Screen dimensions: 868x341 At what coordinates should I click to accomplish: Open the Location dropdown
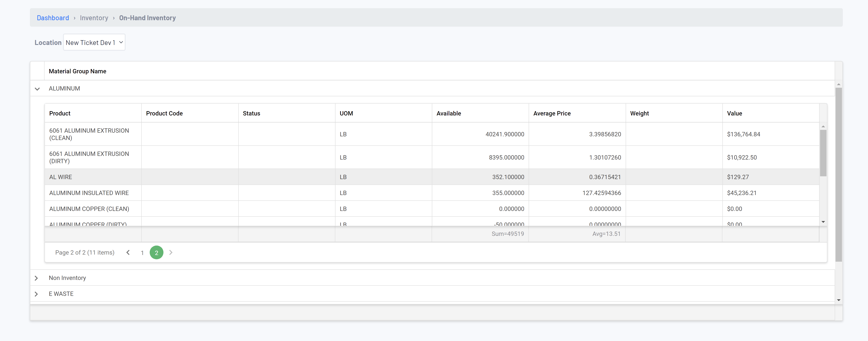point(94,42)
